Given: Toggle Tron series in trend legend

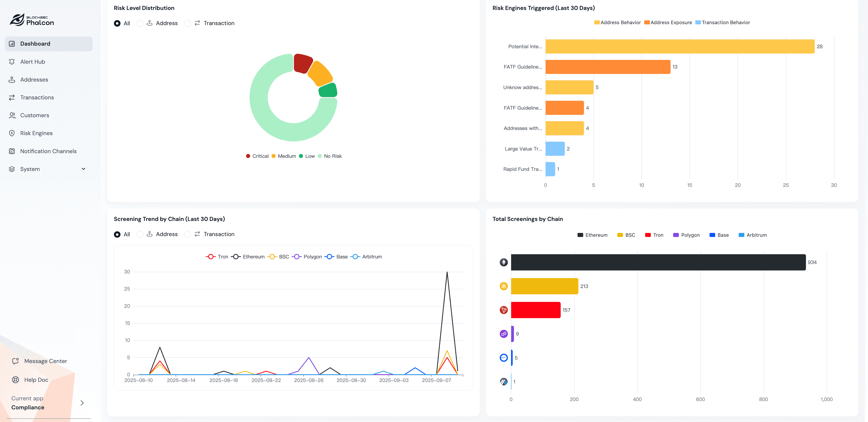Looking at the screenshot, I should [x=217, y=257].
